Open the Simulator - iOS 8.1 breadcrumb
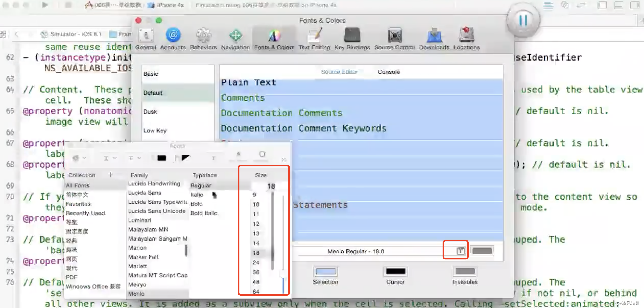Viewport: 644px width, 308px height. pyautogui.click(x=71, y=34)
